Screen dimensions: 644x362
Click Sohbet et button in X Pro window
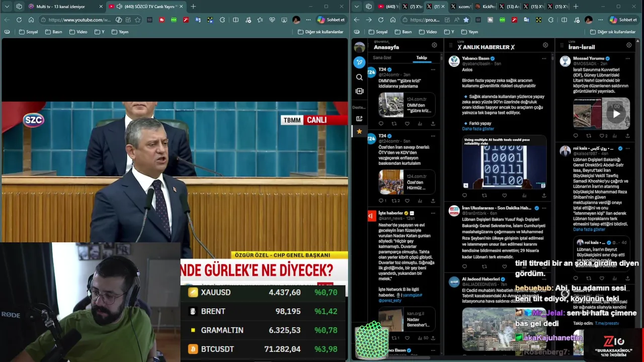[x=623, y=20]
